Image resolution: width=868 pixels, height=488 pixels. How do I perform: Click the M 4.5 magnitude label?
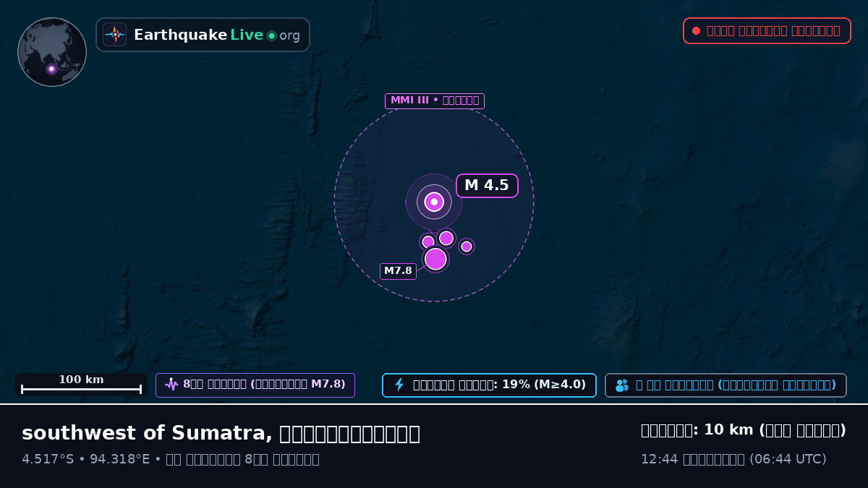pos(487,186)
